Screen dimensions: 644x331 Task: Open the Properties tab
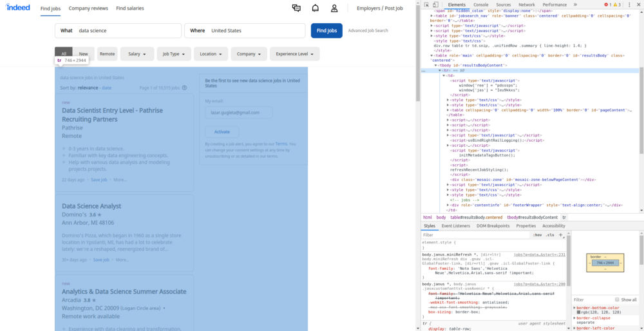click(x=526, y=226)
